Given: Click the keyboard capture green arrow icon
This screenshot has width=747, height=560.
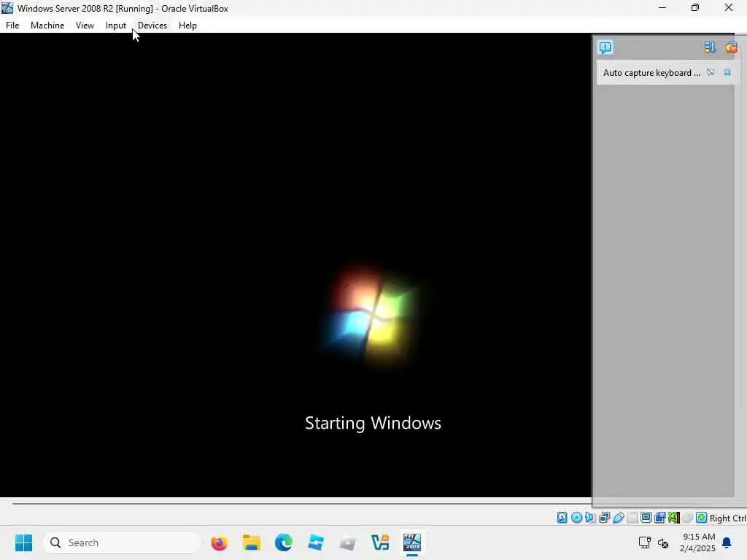Looking at the screenshot, I should 701,518.
